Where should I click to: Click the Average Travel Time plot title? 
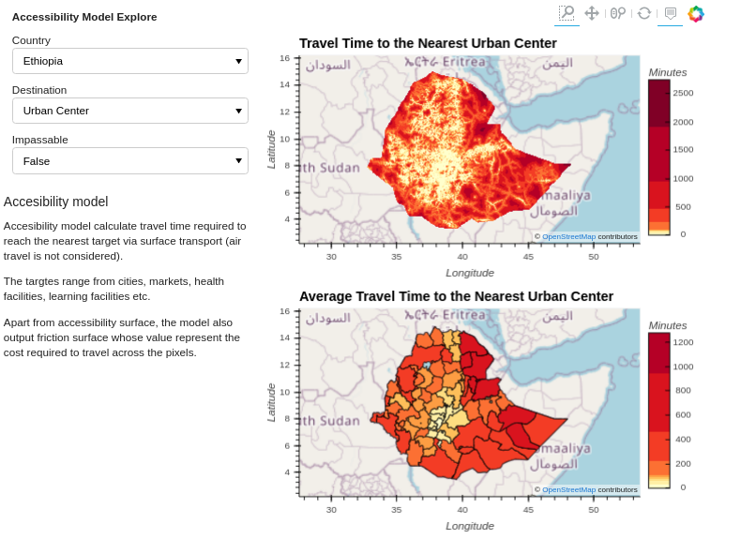pos(456,296)
